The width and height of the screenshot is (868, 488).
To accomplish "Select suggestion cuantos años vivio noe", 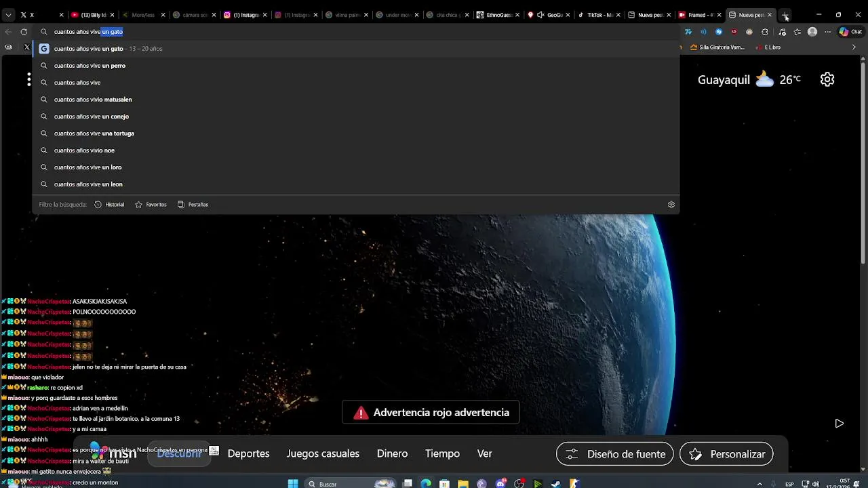I will (x=356, y=150).
